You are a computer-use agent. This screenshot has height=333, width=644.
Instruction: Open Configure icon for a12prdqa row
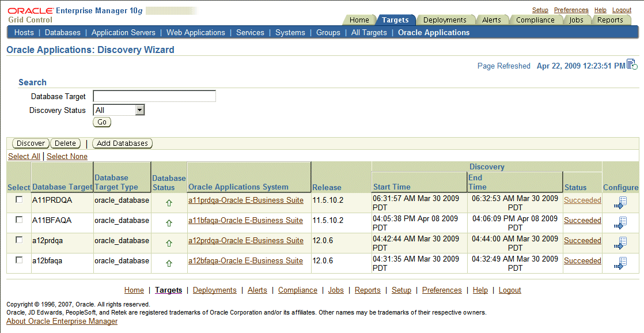point(620,243)
